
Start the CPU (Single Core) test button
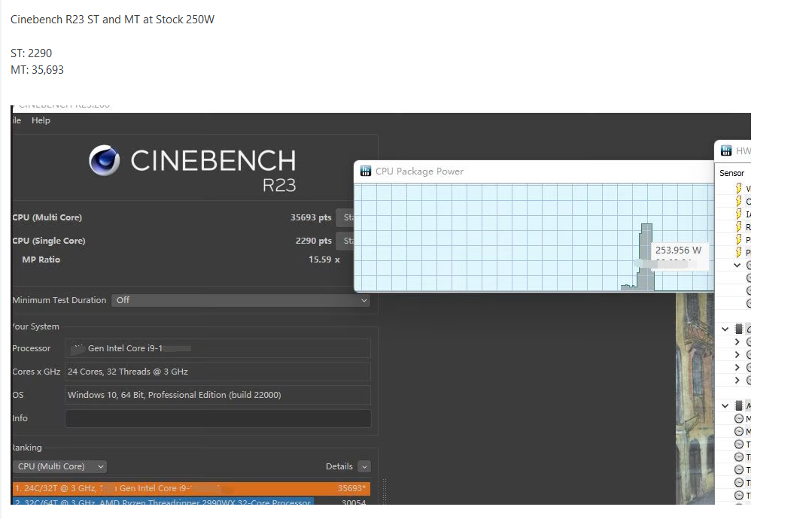pyautogui.click(x=345, y=241)
